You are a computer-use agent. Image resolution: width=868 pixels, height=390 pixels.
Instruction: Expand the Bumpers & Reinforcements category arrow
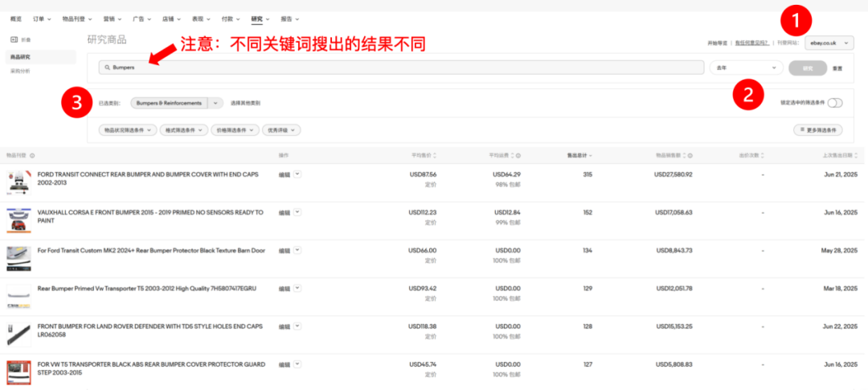point(215,103)
